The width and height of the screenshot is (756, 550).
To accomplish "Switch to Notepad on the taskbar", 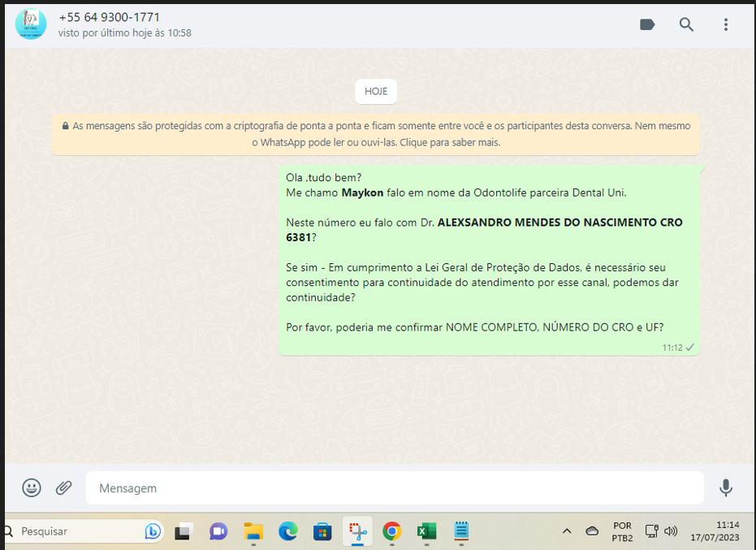I will (461, 531).
